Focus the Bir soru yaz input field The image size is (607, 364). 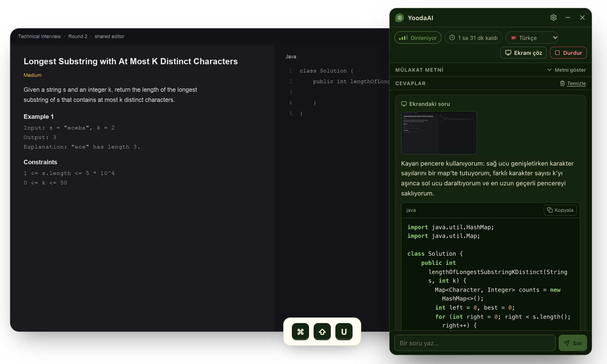[x=475, y=343]
